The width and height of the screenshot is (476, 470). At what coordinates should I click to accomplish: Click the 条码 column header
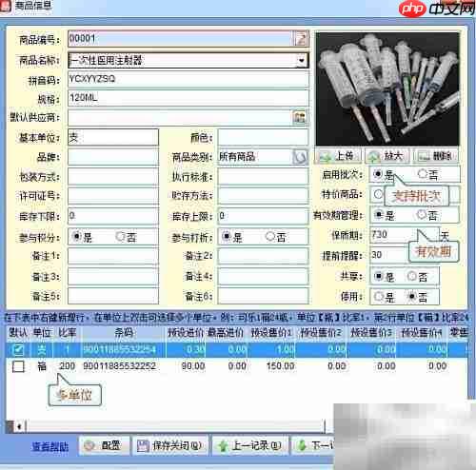click(124, 333)
